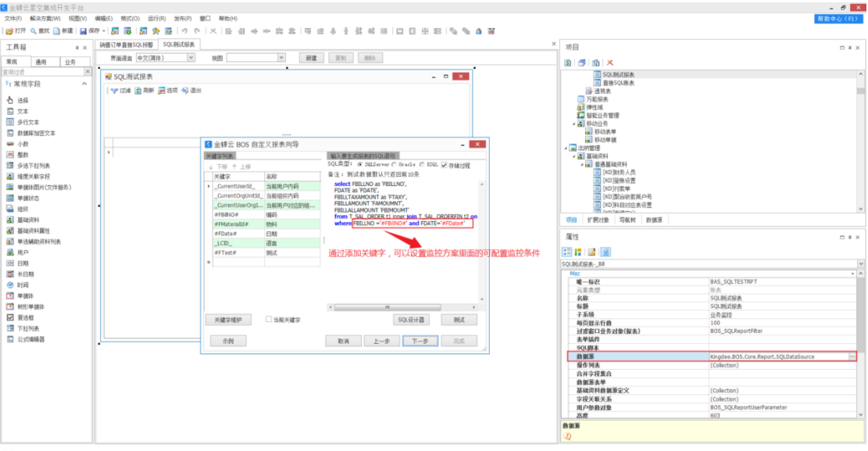This screenshot has width=868, height=451.
Task: Click the SQL设计器 button
Action: coord(411,320)
